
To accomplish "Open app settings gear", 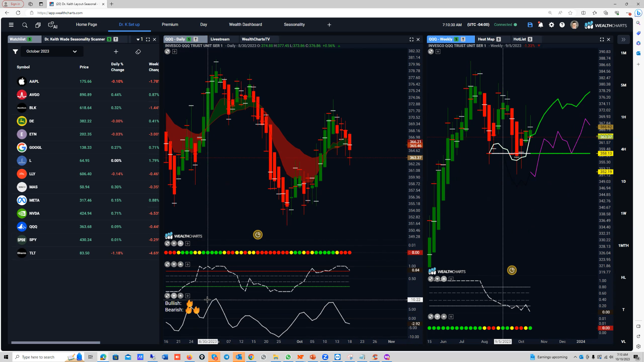I will pyautogui.click(x=551, y=25).
